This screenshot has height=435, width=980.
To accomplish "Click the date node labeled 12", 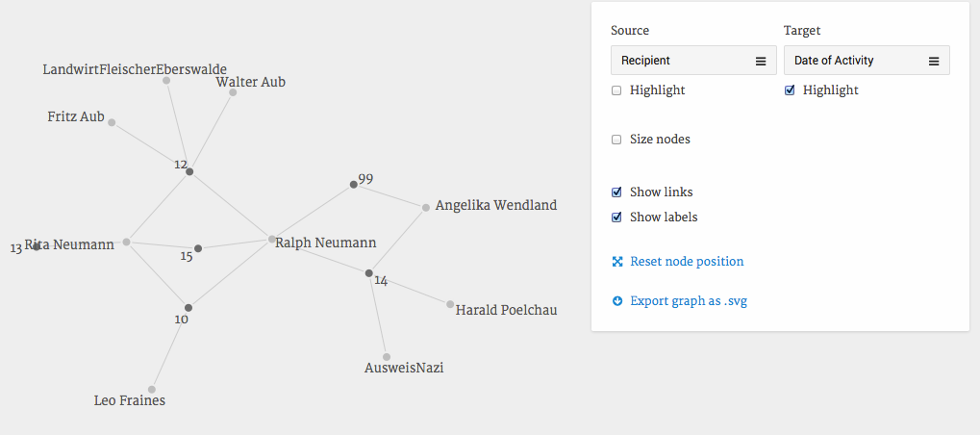I will [x=189, y=171].
